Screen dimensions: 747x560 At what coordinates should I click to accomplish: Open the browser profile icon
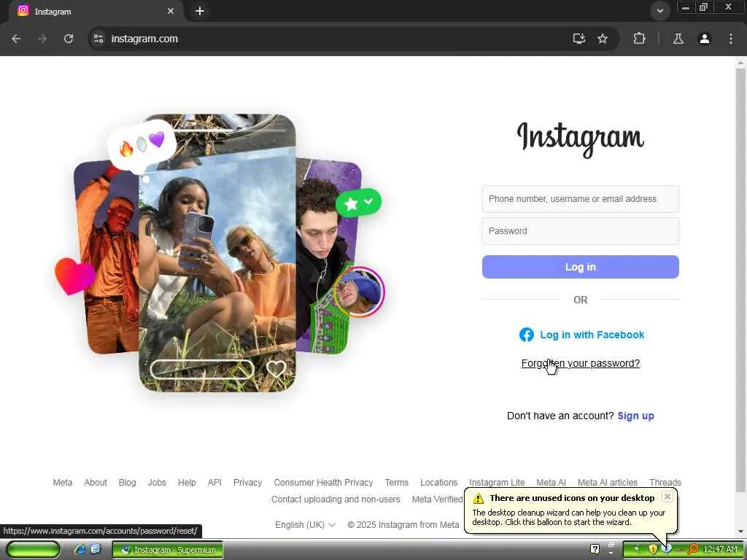(705, 39)
